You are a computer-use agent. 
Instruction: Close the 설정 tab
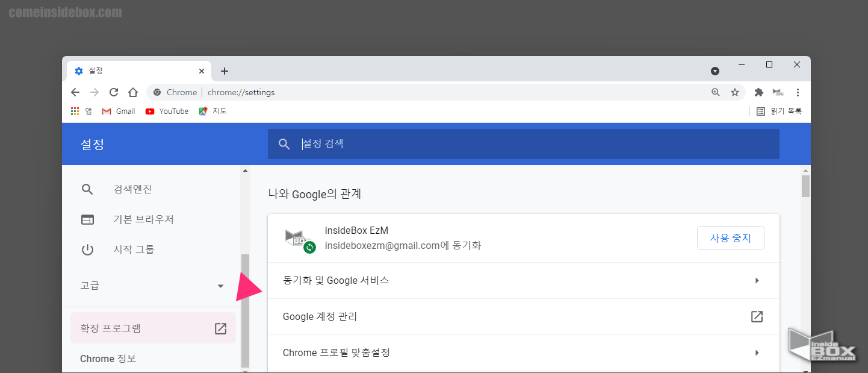point(202,71)
